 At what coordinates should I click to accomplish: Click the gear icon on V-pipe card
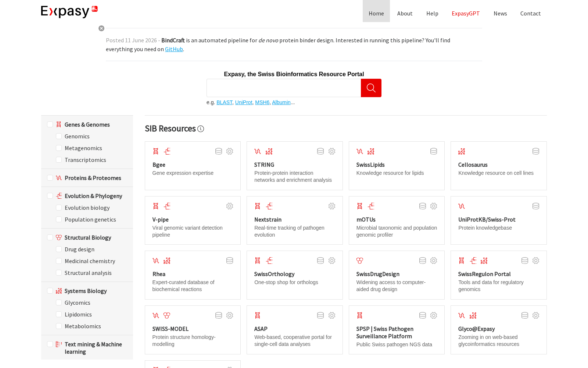(x=230, y=206)
